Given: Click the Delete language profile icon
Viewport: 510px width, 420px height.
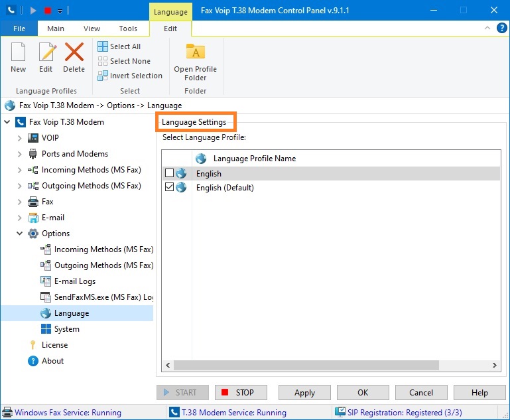Looking at the screenshot, I should point(74,52).
